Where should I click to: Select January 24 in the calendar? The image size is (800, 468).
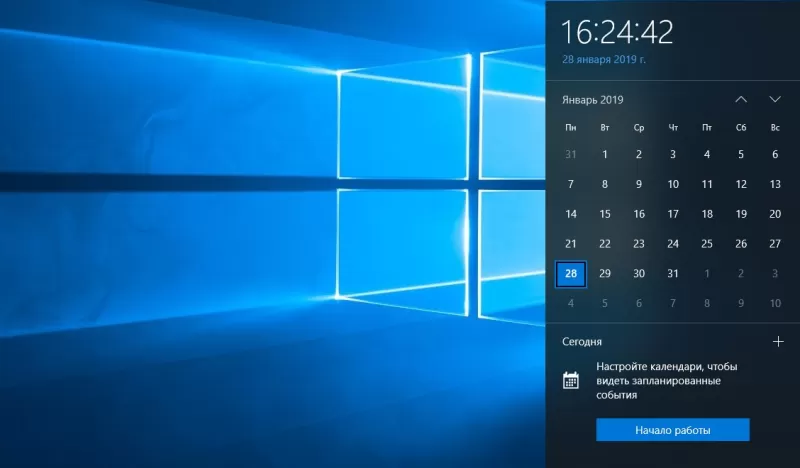coord(673,244)
